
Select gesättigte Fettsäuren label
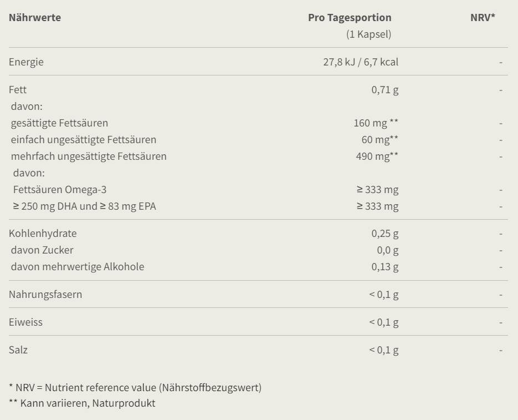click(59, 123)
